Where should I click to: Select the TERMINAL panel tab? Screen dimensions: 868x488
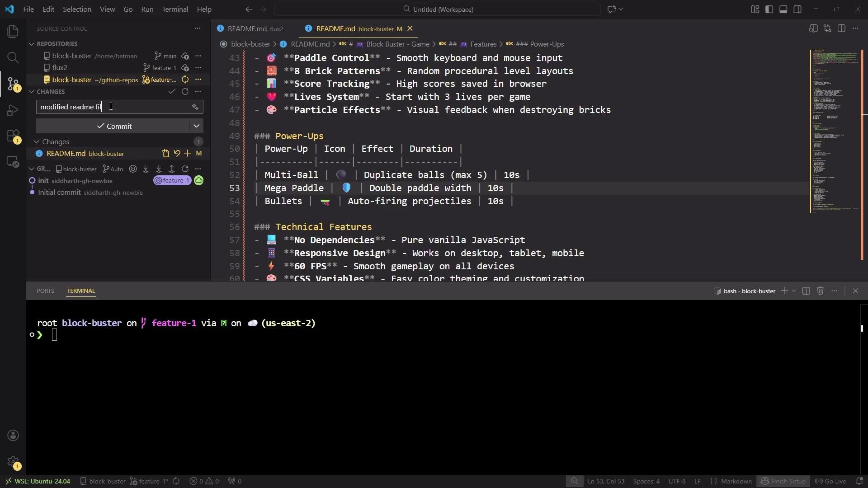pyautogui.click(x=81, y=291)
